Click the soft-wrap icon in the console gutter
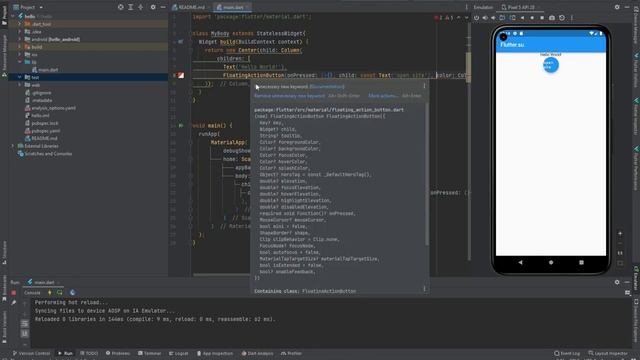The image size is (640, 360). [25, 323]
